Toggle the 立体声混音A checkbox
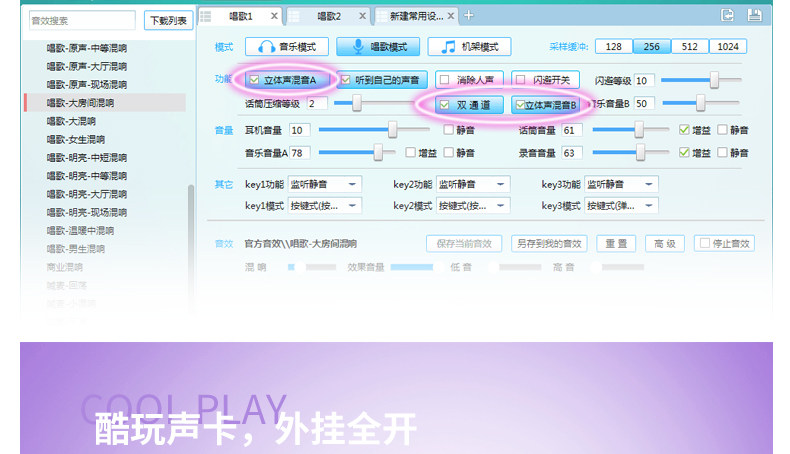This screenshot has width=790, height=454. (254, 80)
